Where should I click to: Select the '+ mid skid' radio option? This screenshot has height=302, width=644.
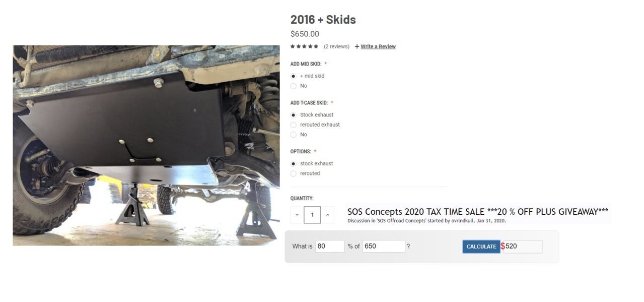tap(294, 76)
